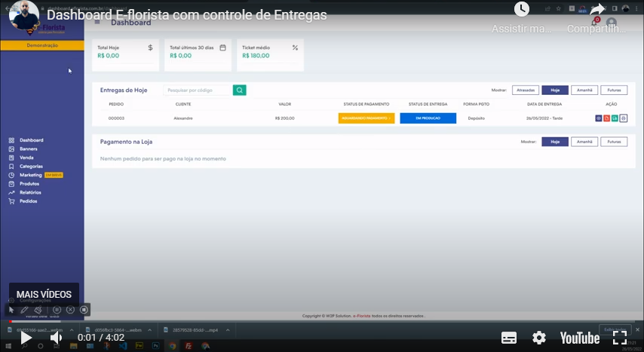Mute the video with the speaker icon
This screenshot has width=644, height=352.
(x=57, y=338)
